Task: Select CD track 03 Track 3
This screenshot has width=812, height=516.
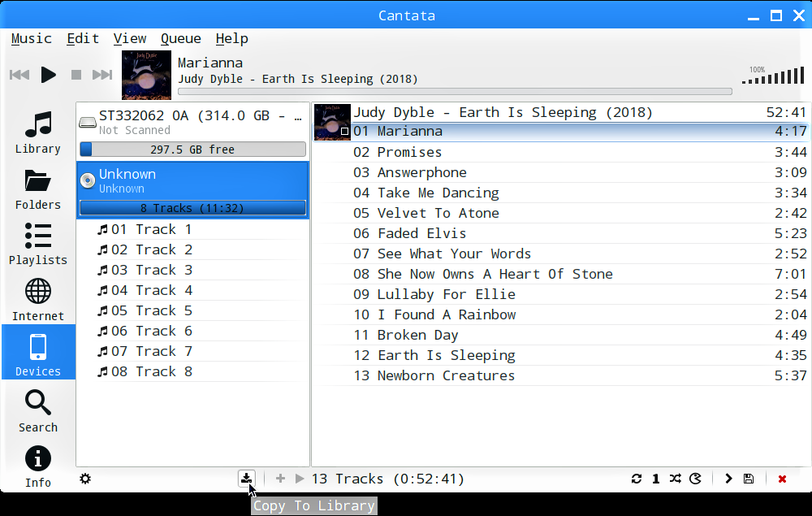Action: [x=192, y=270]
